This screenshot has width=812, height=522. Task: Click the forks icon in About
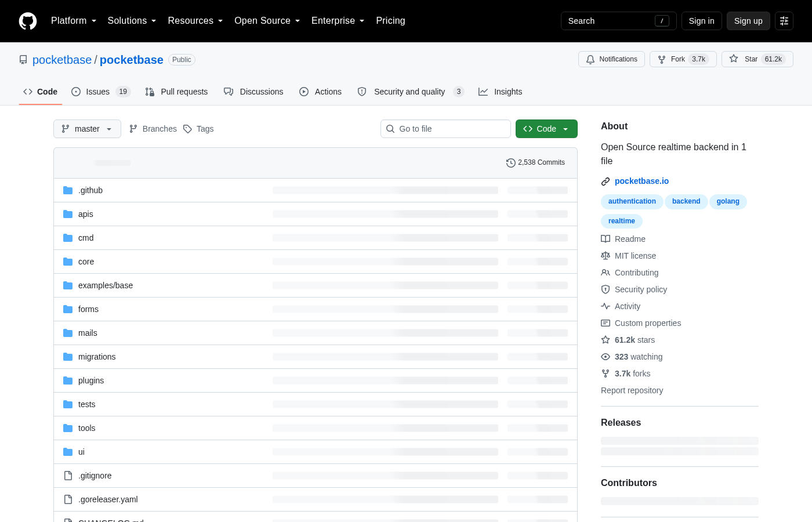(606, 374)
